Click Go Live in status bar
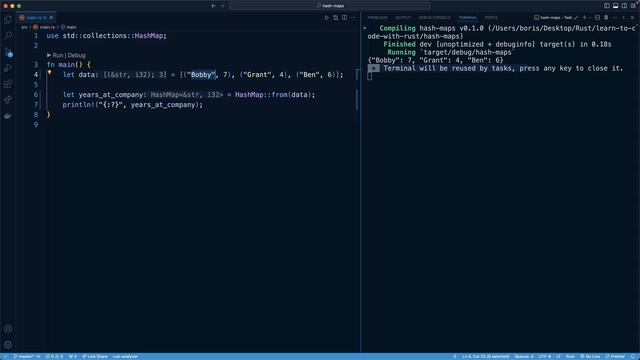The height and width of the screenshot is (360, 640). tap(590, 356)
